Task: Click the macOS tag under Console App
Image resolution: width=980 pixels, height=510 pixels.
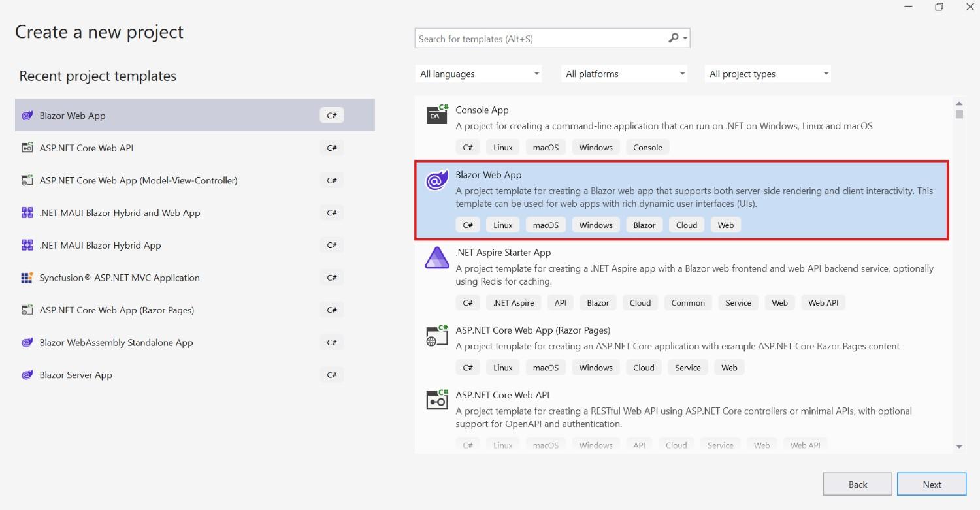Action: pos(546,148)
